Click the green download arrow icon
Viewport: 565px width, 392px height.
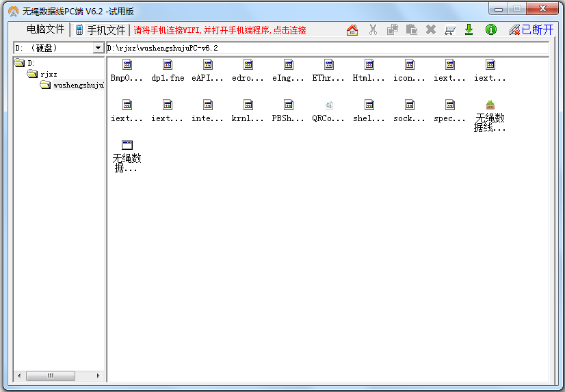(469, 29)
